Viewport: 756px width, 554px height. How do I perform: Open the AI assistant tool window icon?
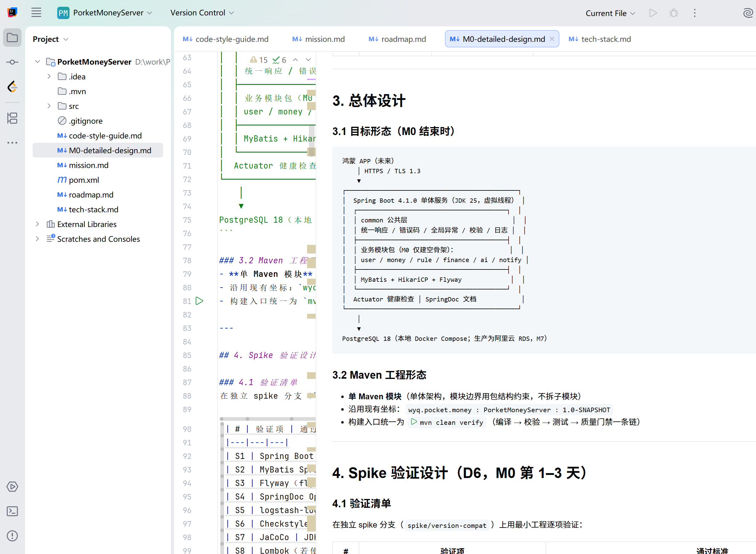(12, 87)
